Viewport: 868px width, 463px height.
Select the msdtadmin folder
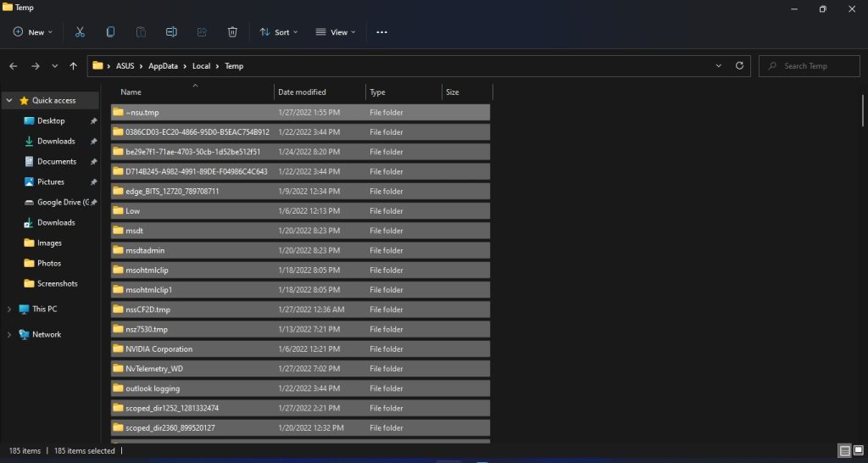click(x=300, y=250)
